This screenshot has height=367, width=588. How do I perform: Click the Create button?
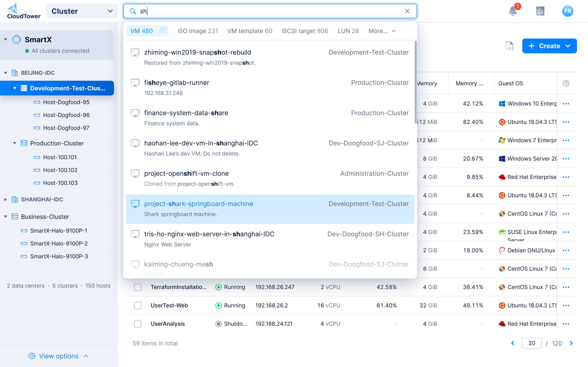549,46
